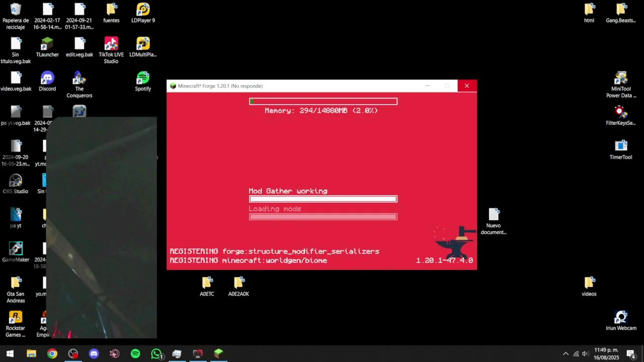Select pa yt.veg.bak file icon
Image resolution: width=644 pixels, height=362 pixels.
[x=16, y=116]
